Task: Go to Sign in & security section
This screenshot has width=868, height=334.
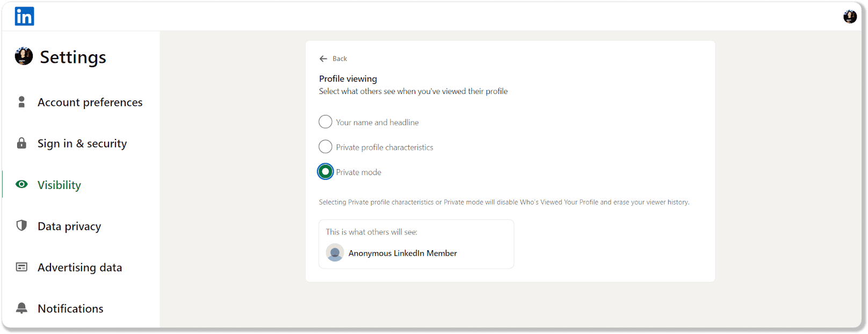Action: point(82,143)
